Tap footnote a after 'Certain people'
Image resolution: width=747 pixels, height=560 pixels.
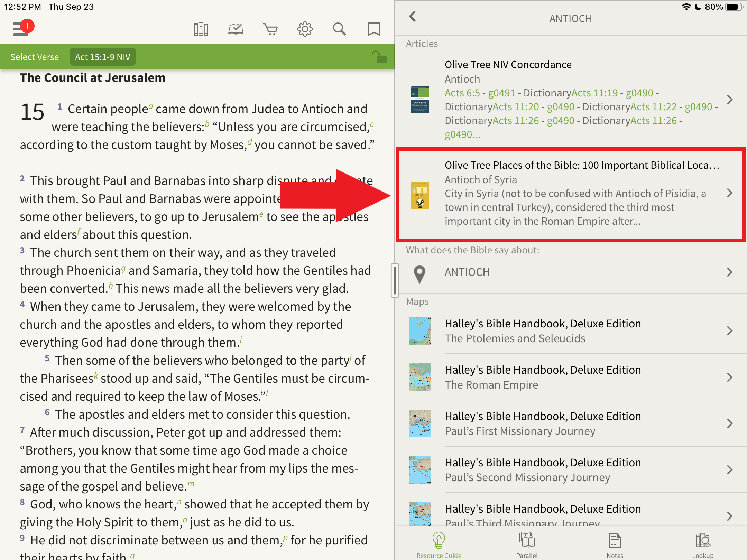(x=151, y=106)
